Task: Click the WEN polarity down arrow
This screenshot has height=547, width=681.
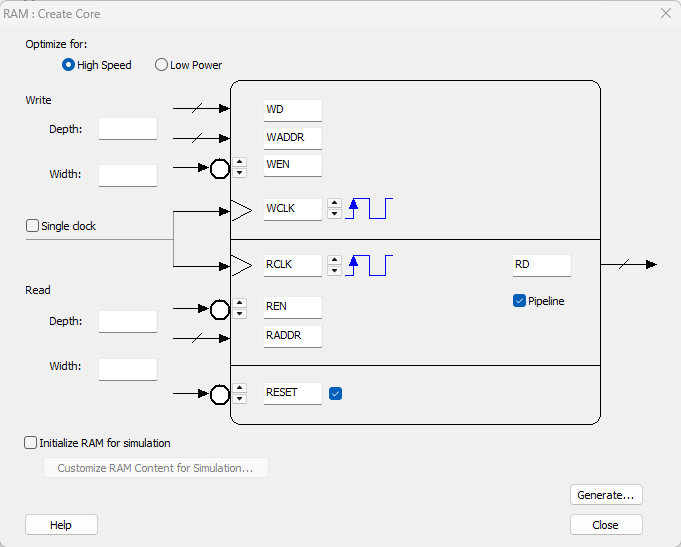Action: [x=240, y=173]
